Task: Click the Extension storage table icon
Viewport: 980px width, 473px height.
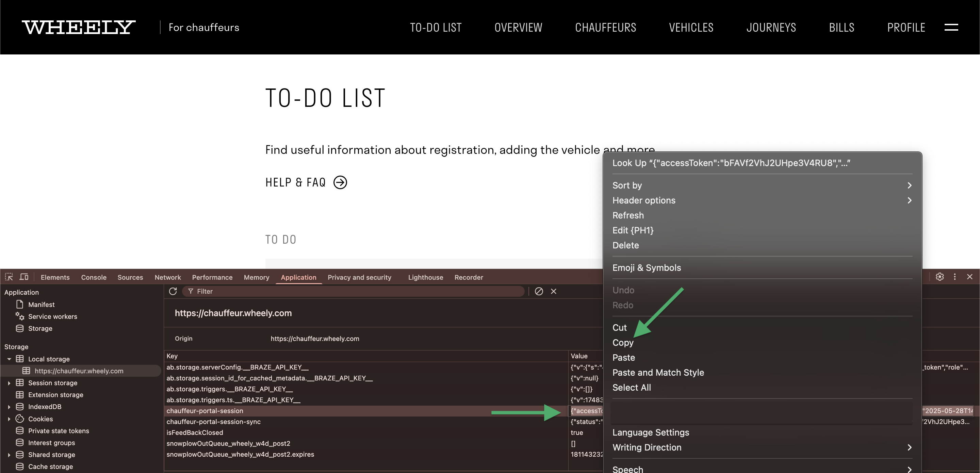Action: [20, 395]
